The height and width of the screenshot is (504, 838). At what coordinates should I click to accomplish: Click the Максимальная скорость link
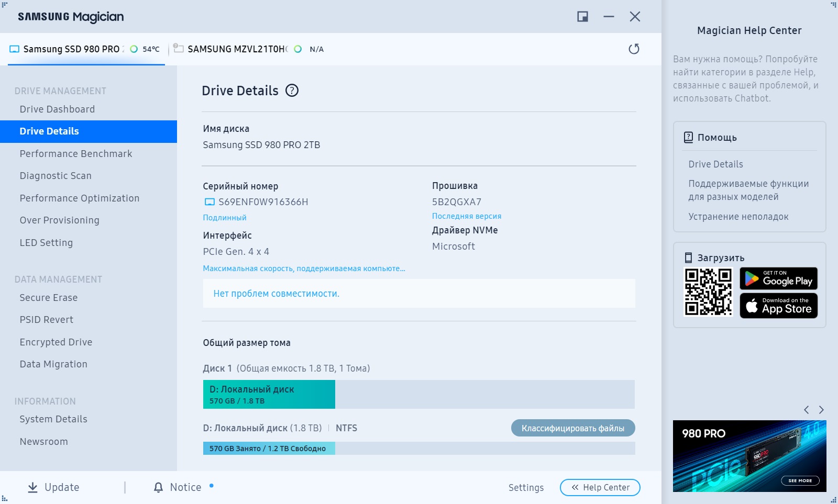[x=304, y=268]
